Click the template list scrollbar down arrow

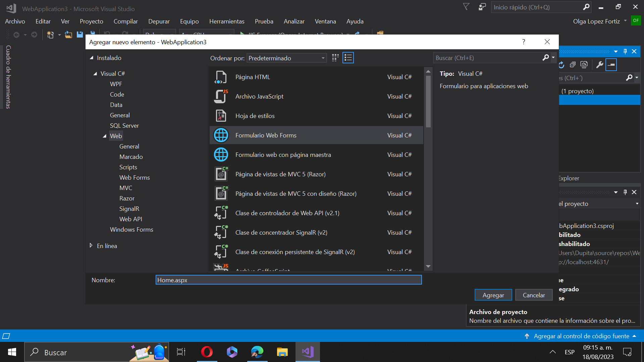[428, 266]
